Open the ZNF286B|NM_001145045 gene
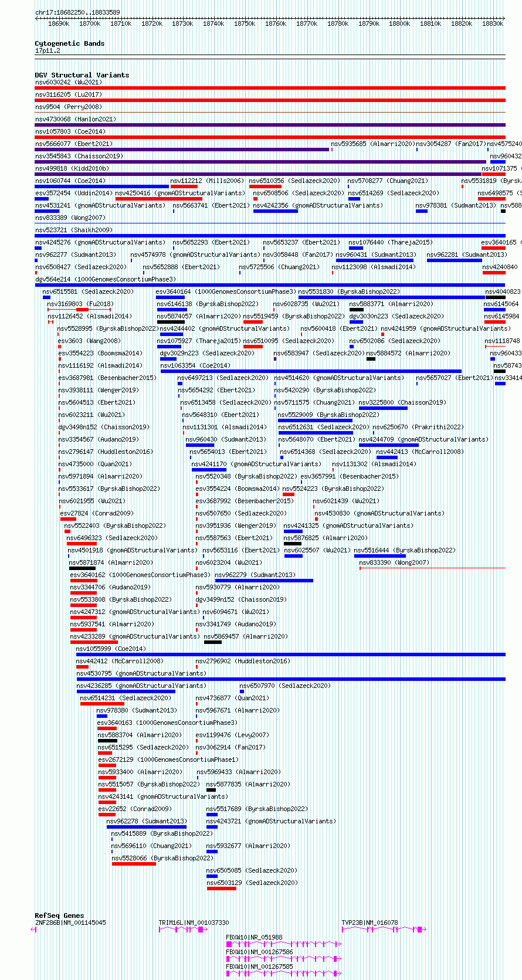 coord(71,923)
